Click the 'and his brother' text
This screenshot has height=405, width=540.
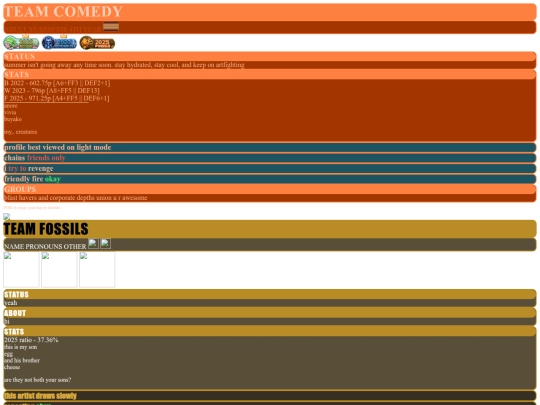click(x=22, y=361)
